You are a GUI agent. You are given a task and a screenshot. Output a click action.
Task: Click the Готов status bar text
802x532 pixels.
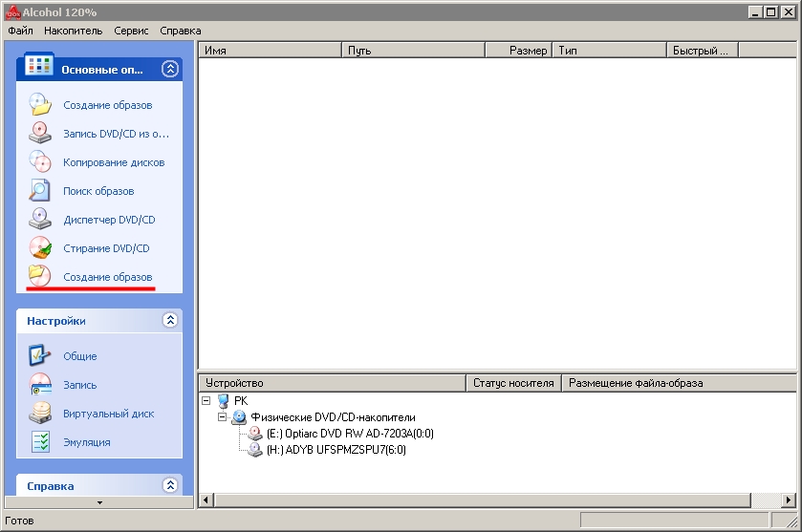(19, 521)
